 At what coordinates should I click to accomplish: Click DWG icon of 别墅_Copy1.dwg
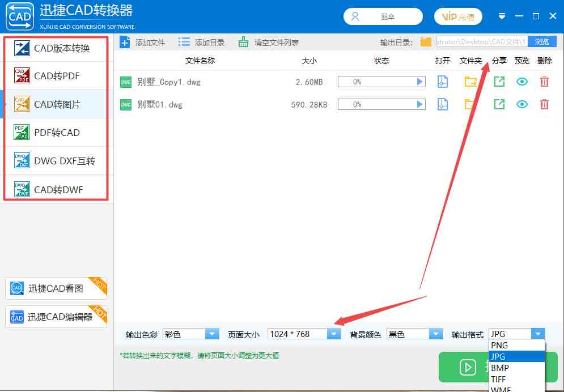[125, 82]
